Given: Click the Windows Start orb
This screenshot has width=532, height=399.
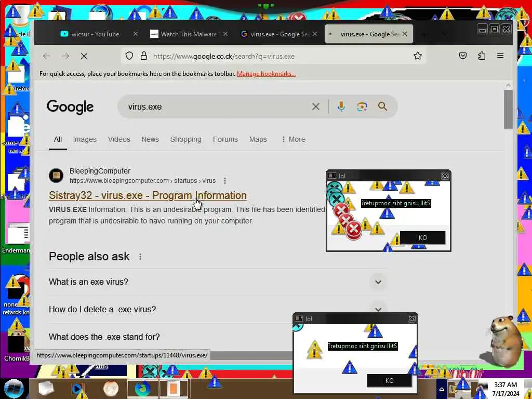Looking at the screenshot, I should click(14, 389).
